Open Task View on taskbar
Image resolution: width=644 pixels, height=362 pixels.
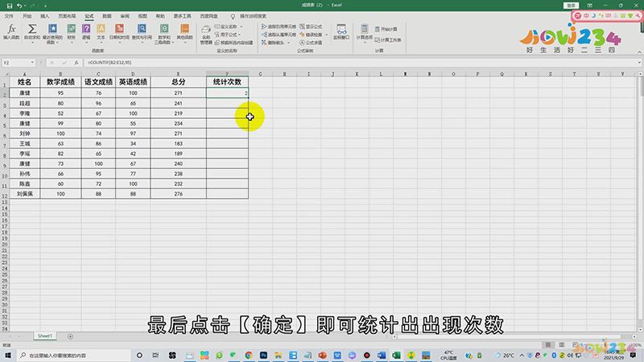tap(155, 356)
